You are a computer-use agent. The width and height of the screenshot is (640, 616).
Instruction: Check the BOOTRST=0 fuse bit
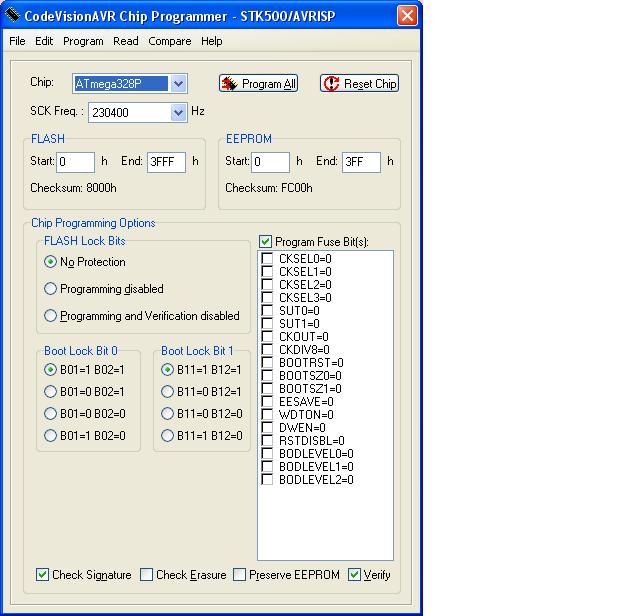click(267, 362)
